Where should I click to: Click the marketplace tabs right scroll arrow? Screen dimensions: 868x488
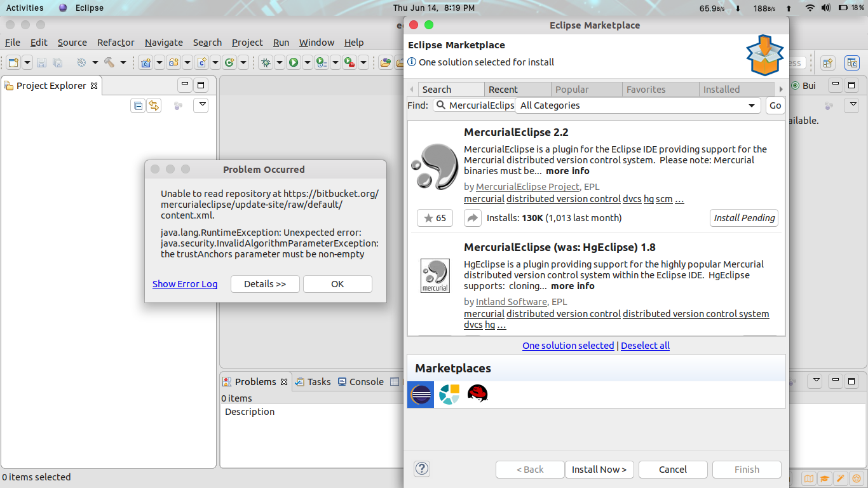click(781, 90)
